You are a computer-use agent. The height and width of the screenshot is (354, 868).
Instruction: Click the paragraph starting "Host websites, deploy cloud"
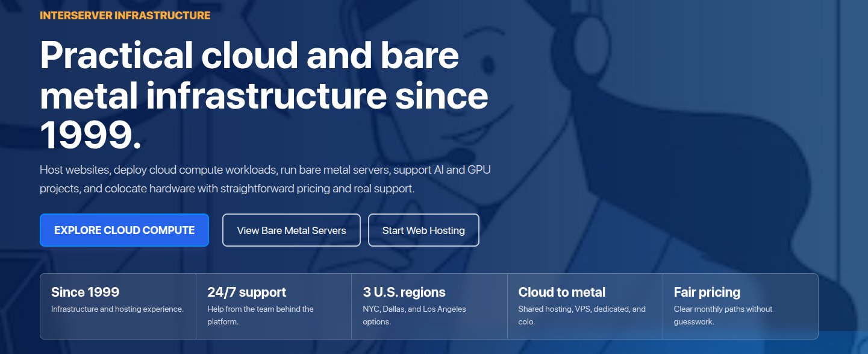[x=265, y=179]
